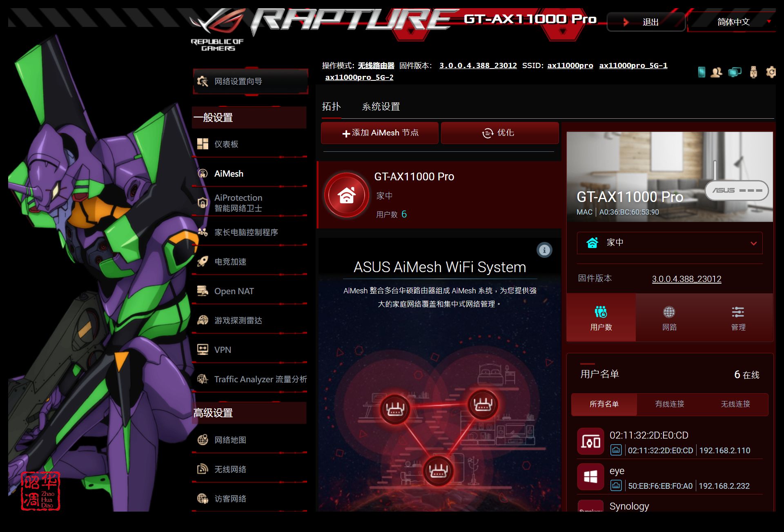Screen dimensions: 784x532
Task: Open firmware link in the router detail panel
Action: point(687,279)
